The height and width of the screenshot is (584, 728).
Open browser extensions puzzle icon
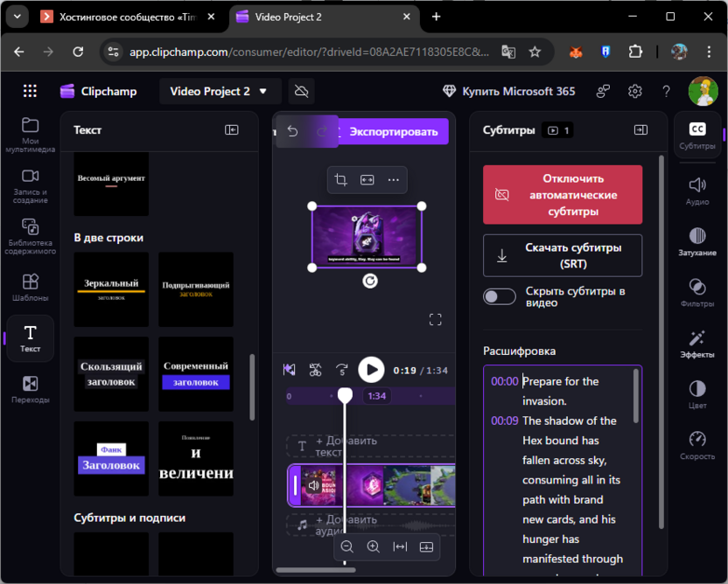pos(634,52)
